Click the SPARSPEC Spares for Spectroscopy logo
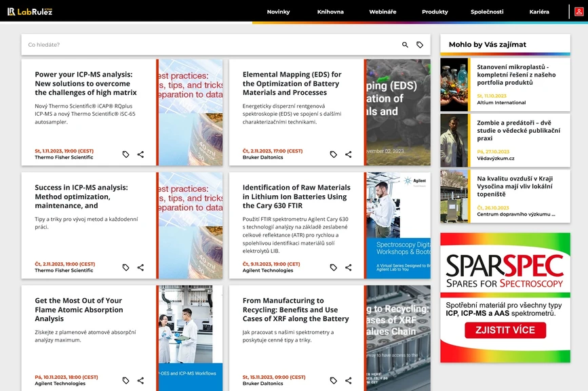 tap(505, 271)
